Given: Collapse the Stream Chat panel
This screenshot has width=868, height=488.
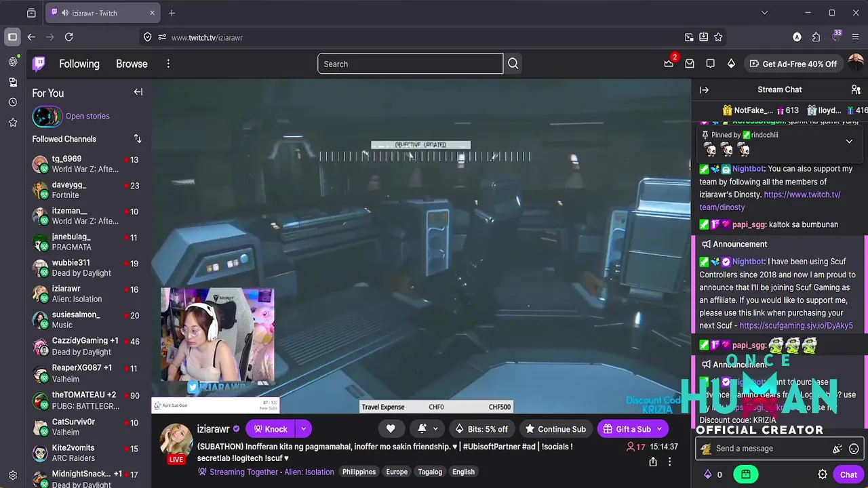Looking at the screenshot, I should [x=704, y=89].
